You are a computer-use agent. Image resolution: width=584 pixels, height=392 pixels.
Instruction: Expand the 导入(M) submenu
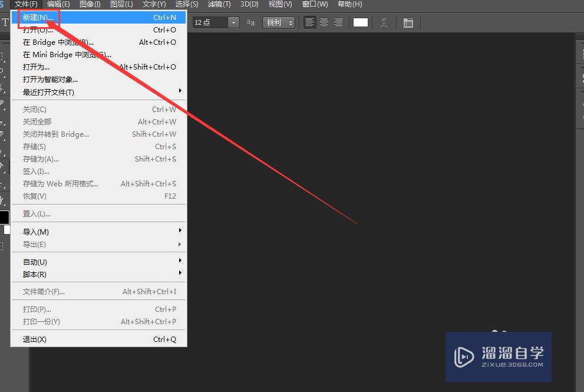[98, 232]
